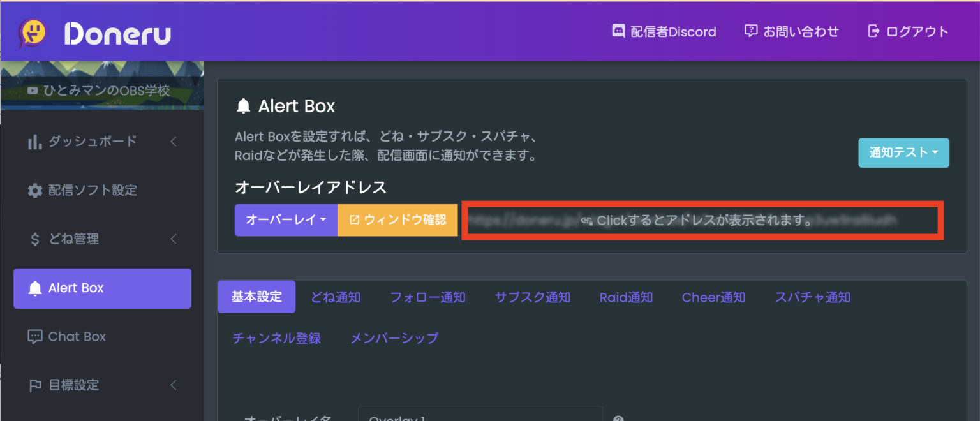Click the gear icon for 配信ソフト設定
The width and height of the screenshot is (980, 421).
pyautogui.click(x=36, y=189)
